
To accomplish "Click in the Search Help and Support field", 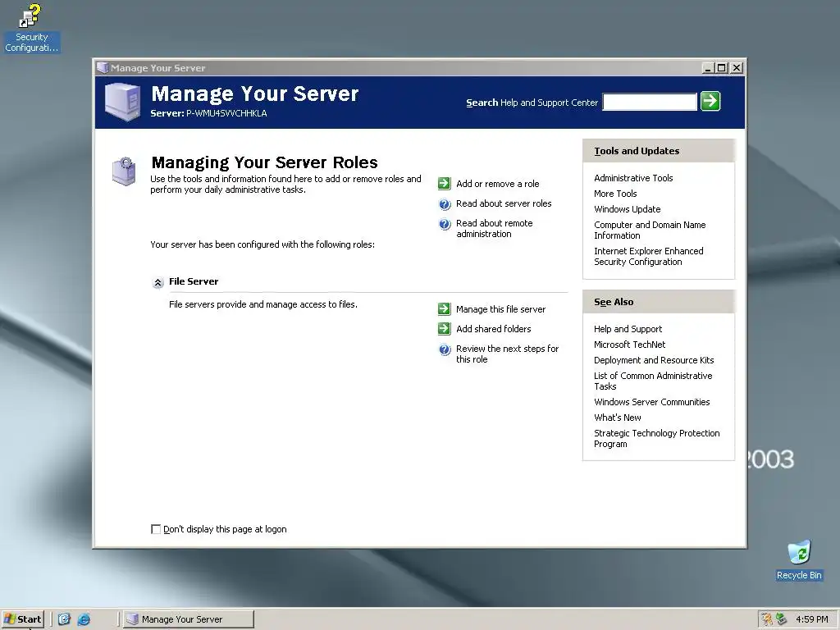I will (650, 102).
